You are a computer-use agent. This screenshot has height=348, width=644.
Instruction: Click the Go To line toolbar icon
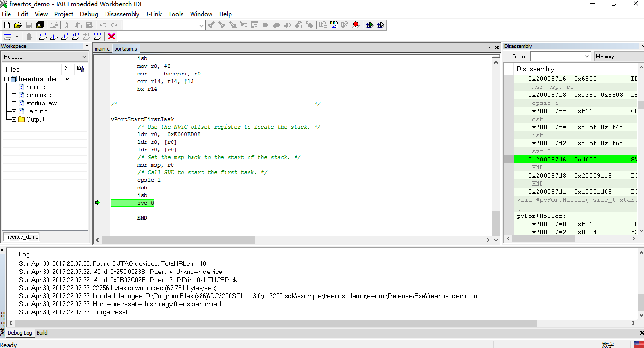coord(254,25)
